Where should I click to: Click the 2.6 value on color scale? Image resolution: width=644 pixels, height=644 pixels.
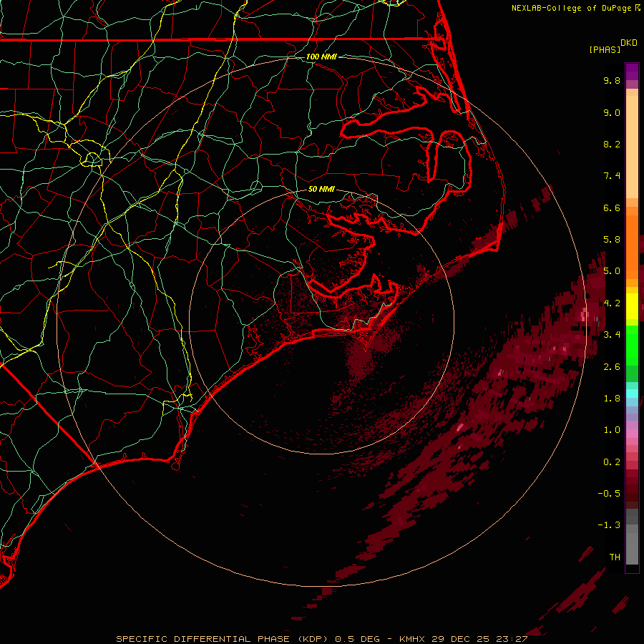612,367
